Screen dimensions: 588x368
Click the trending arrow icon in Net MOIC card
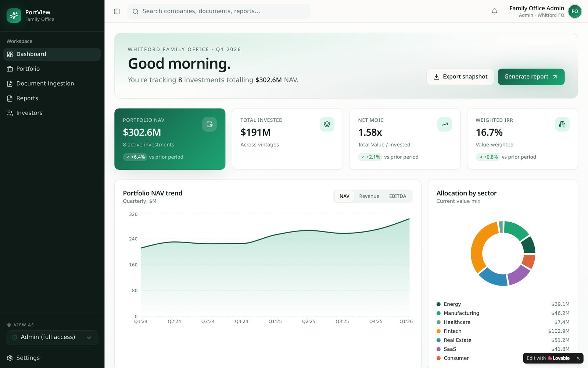pos(445,124)
